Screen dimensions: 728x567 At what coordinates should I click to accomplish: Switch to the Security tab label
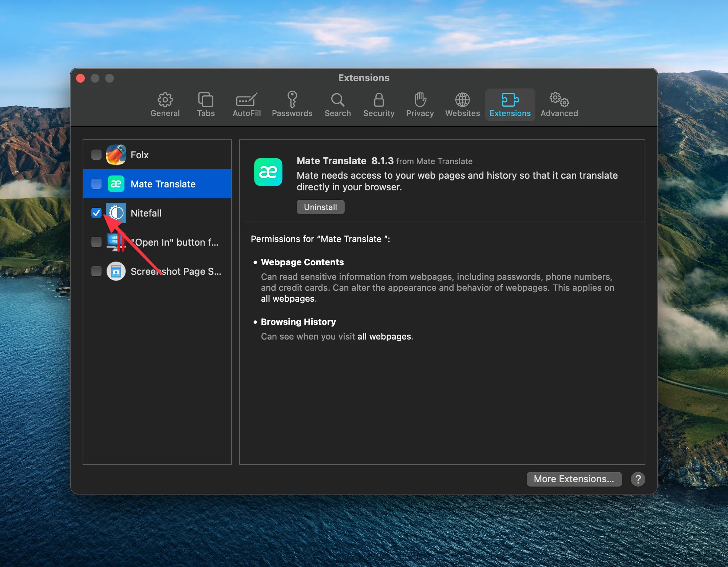tap(379, 113)
